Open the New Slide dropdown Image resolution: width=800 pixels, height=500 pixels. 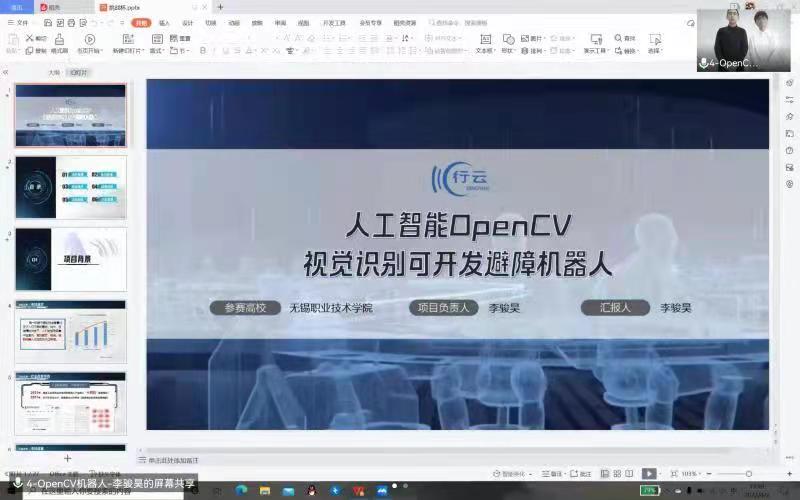click(x=128, y=41)
